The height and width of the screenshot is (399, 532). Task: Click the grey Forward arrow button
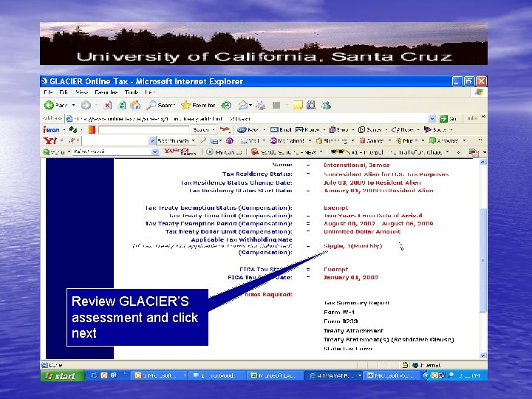(86, 105)
